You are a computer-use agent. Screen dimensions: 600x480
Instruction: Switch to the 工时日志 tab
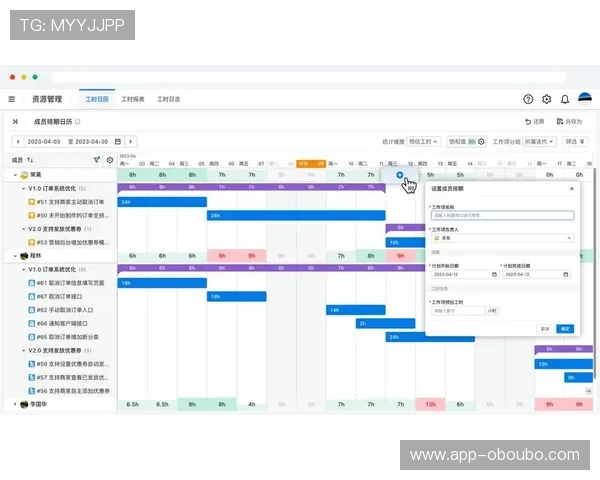[x=169, y=99]
